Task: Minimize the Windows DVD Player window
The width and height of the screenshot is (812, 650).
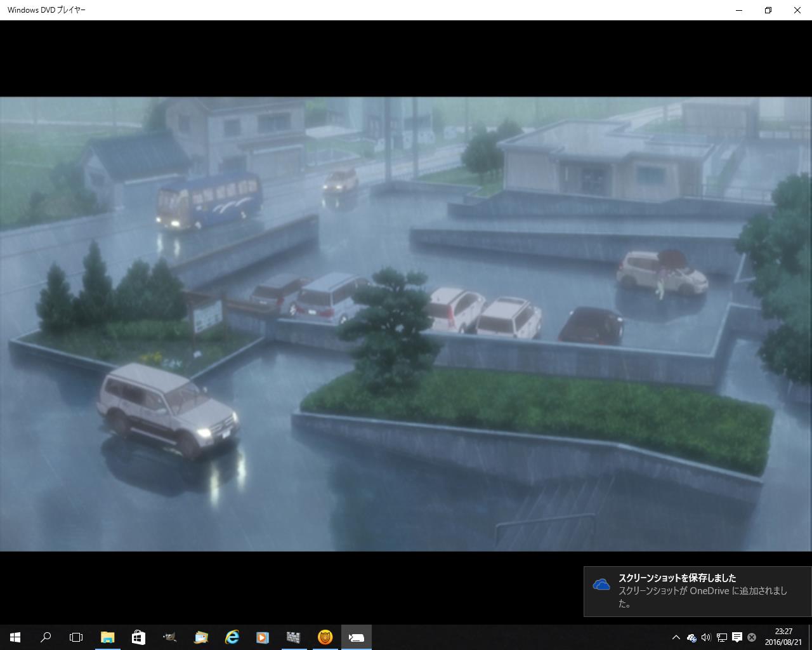Action: tap(739, 10)
